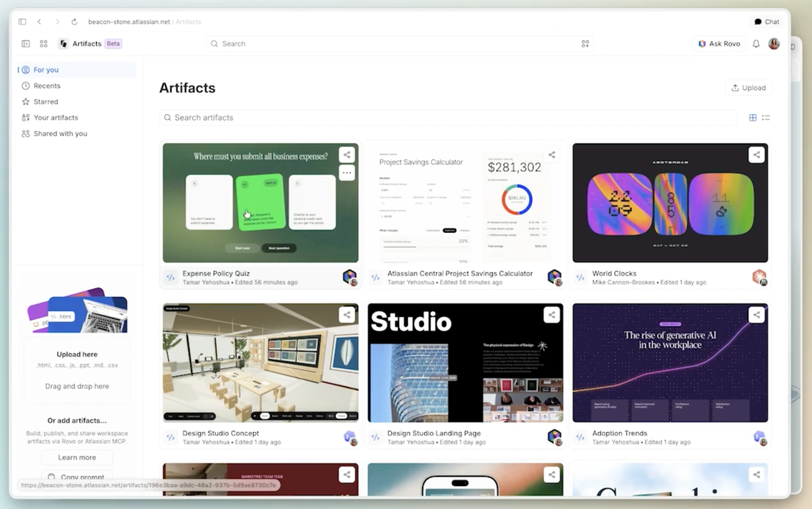Click code icon beside Design Studio Concept

(x=171, y=438)
